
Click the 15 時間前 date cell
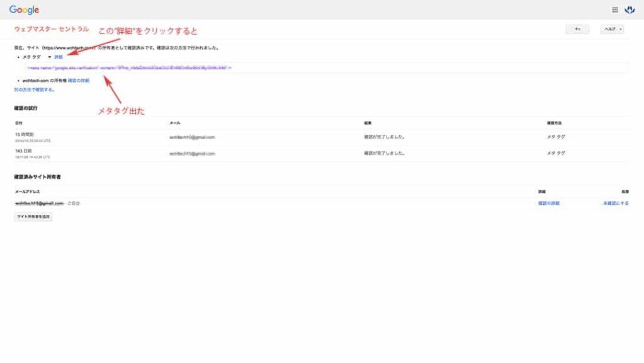point(25,134)
